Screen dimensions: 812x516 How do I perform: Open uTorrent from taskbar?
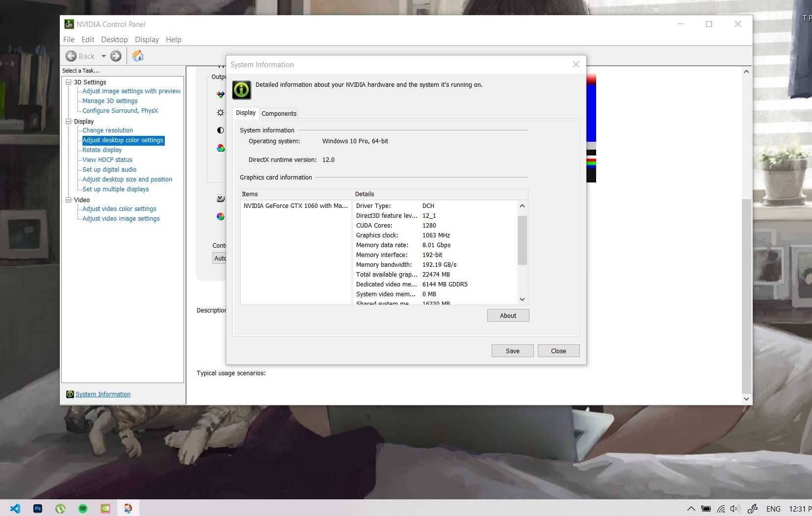60,509
